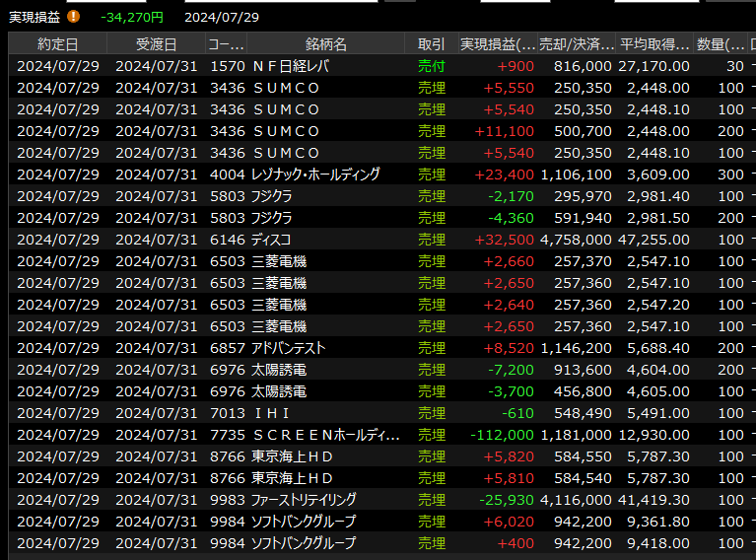Image resolution: width=756 pixels, height=560 pixels.
Task: Sort by the 受渡日 column header
Action: (x=156, y=44)
